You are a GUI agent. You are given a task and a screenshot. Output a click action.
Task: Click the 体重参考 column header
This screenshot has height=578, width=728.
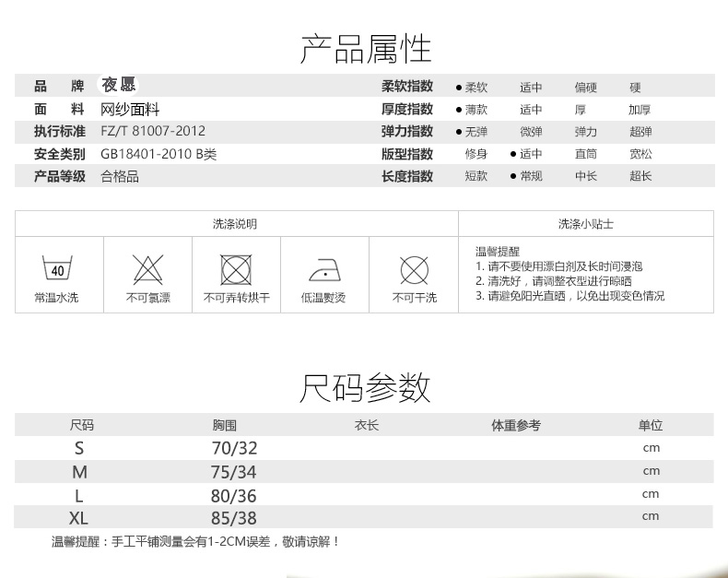[x=515, y=426]
